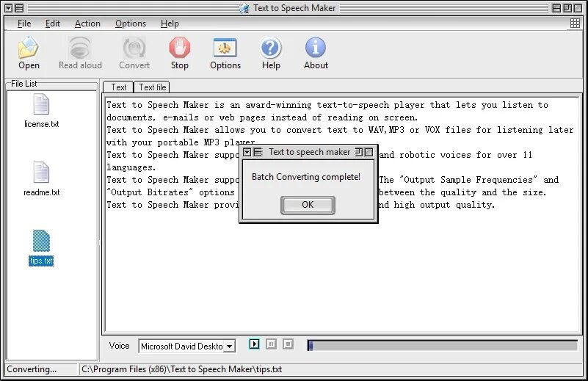This screenshot has width=588, height=381.
Task: Expand the Voice dropdown list
Action: click(x=230, y=346)
